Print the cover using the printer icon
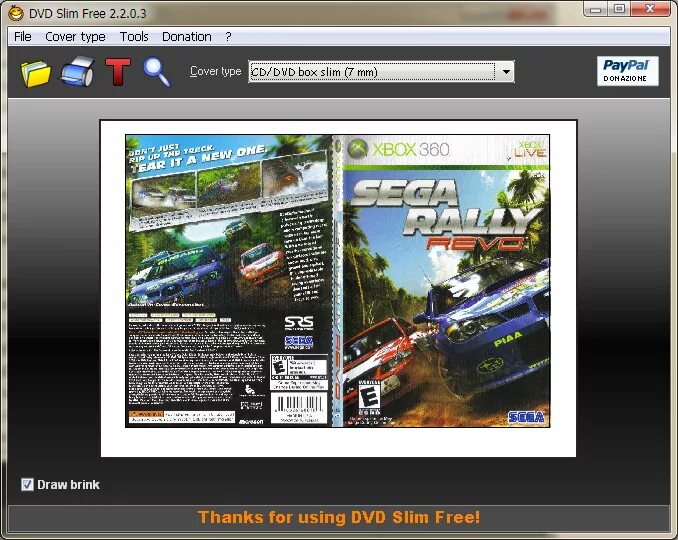Viewport: 678px width, 540px height. 77,71
